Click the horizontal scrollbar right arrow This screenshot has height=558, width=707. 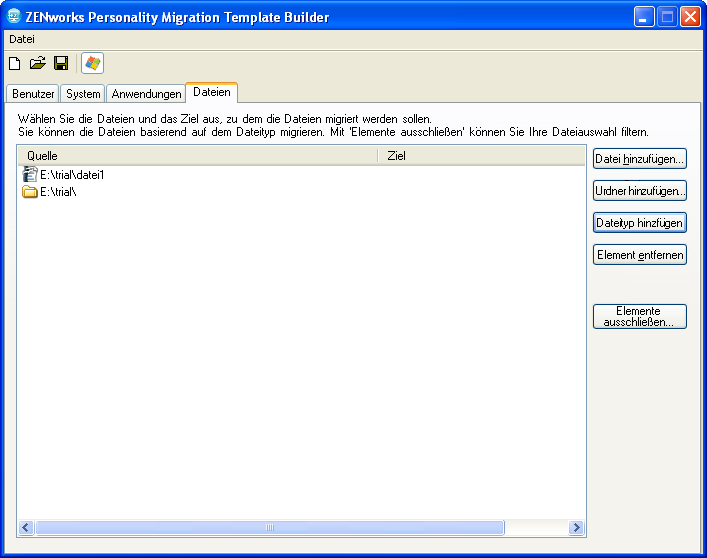click(x=576, y=527)
